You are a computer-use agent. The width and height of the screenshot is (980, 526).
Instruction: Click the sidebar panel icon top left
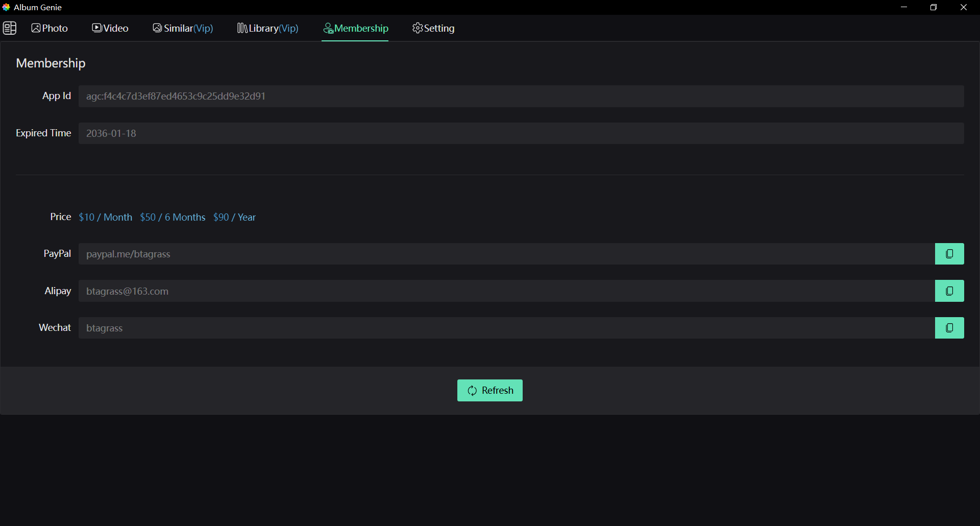(x=10, y=28)
